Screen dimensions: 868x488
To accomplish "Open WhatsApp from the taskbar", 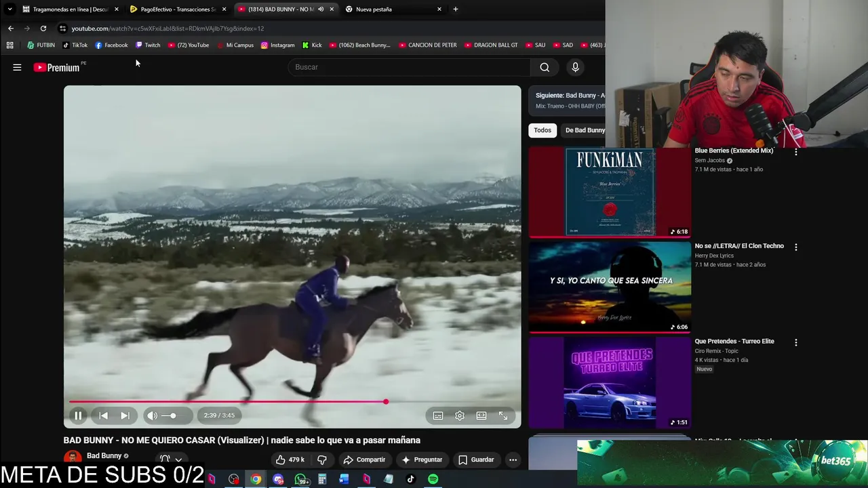I will tap(300, 479).
